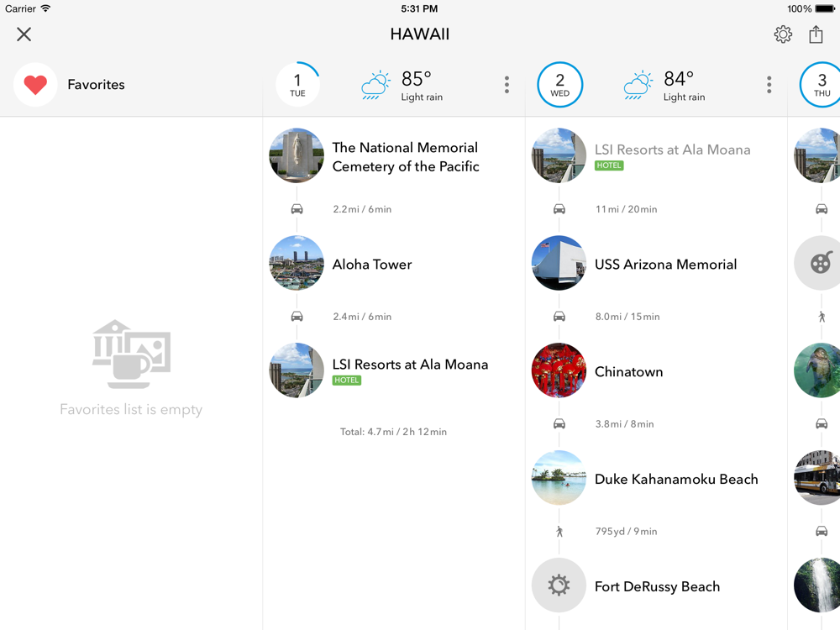Tap HAWAII trip title

coord(419,34)
